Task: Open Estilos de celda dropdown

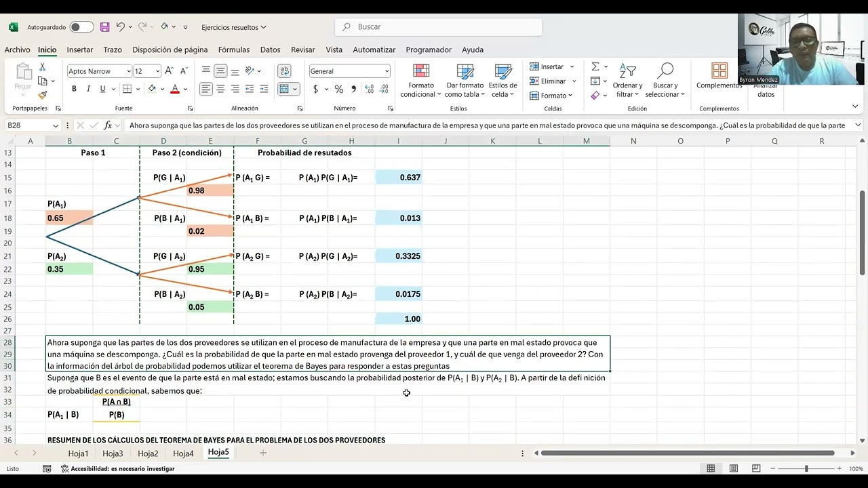Action: pos(503,81)
